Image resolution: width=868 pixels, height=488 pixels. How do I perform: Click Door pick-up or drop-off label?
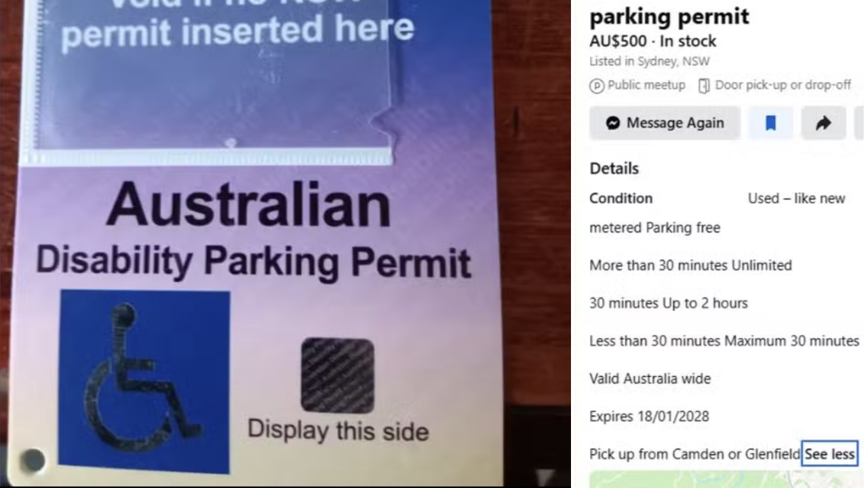[x=783, y=85]
